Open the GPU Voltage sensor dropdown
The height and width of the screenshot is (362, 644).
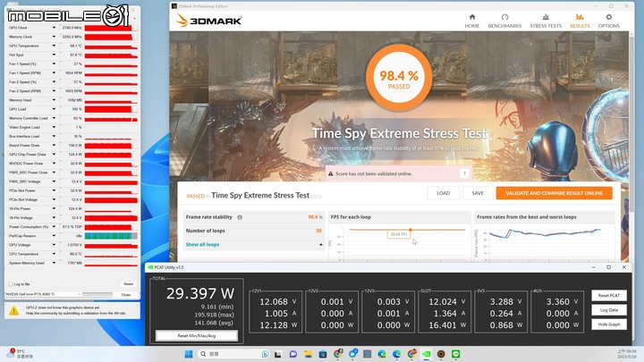[x=54, y=245]
